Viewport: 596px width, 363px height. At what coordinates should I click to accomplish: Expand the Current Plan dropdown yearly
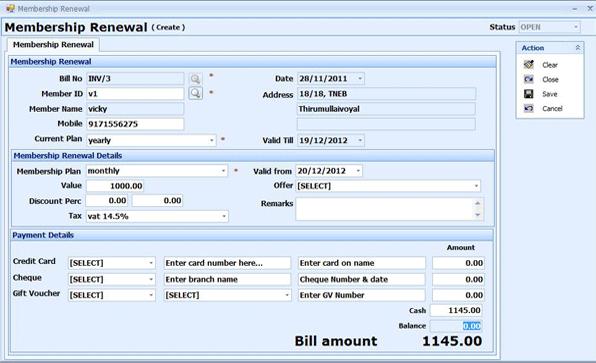tap(212, 140)
